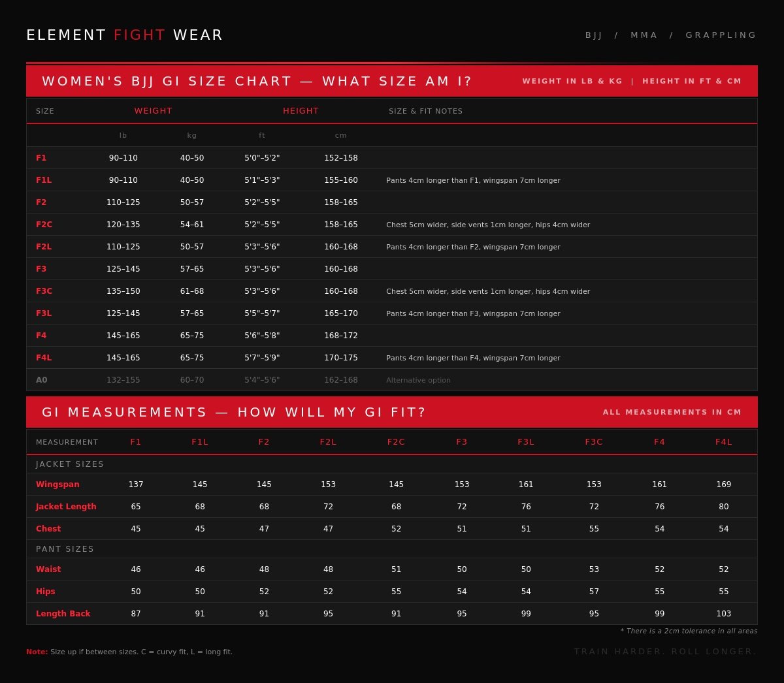Click the Jacket Length row label

tap(66, 507)
